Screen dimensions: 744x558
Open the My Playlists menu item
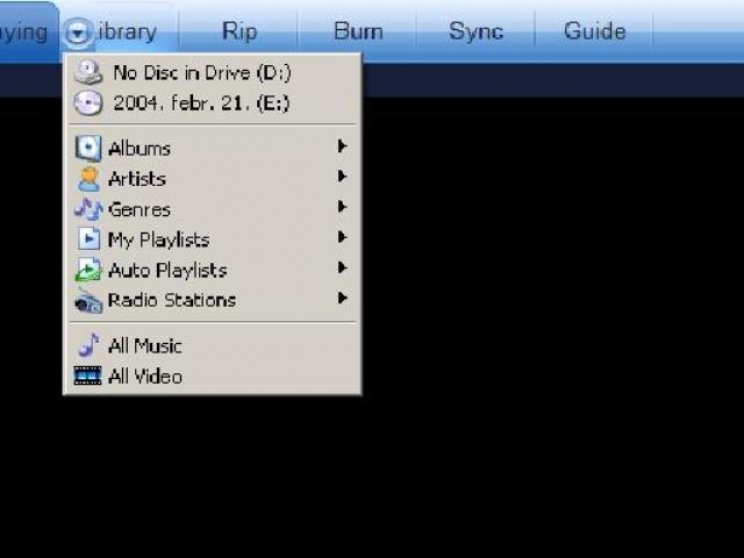212,239
